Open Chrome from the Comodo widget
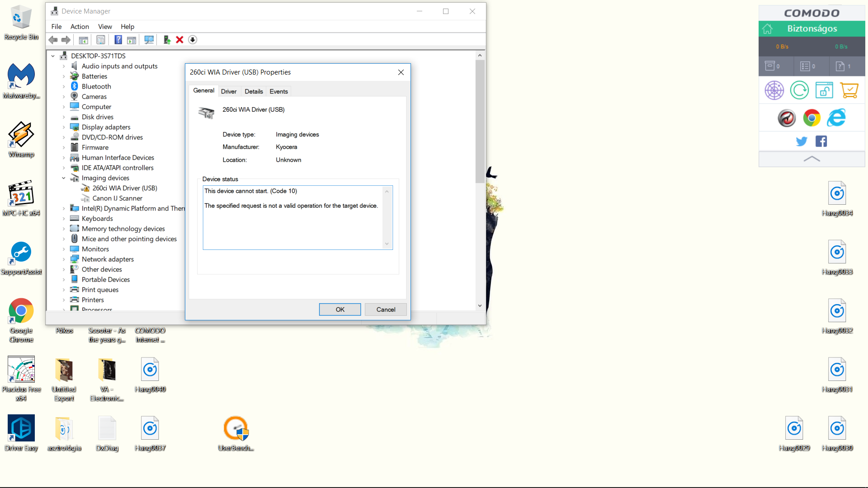This screenshot has width=868, height=488. (811, 118)
